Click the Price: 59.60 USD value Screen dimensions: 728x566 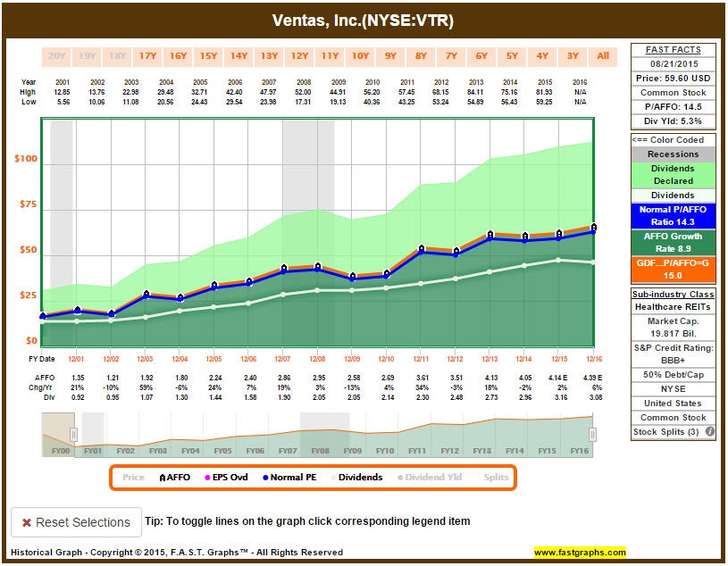[x=674, y=78]
